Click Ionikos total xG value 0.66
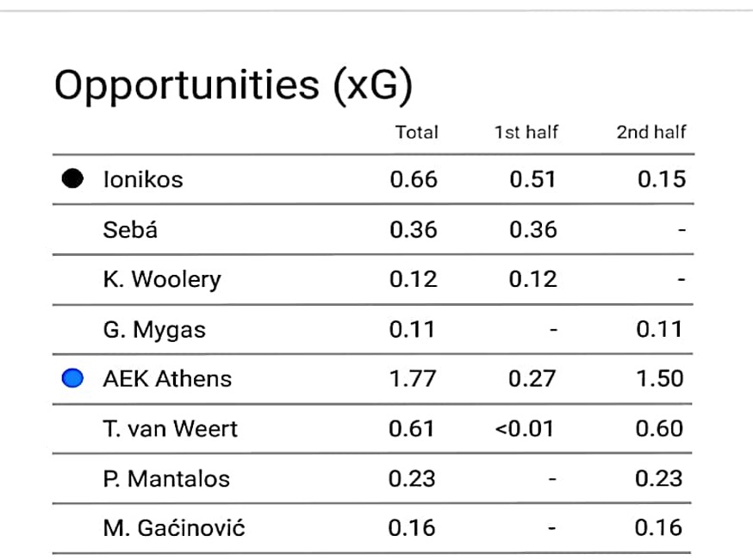 point(414,179)
